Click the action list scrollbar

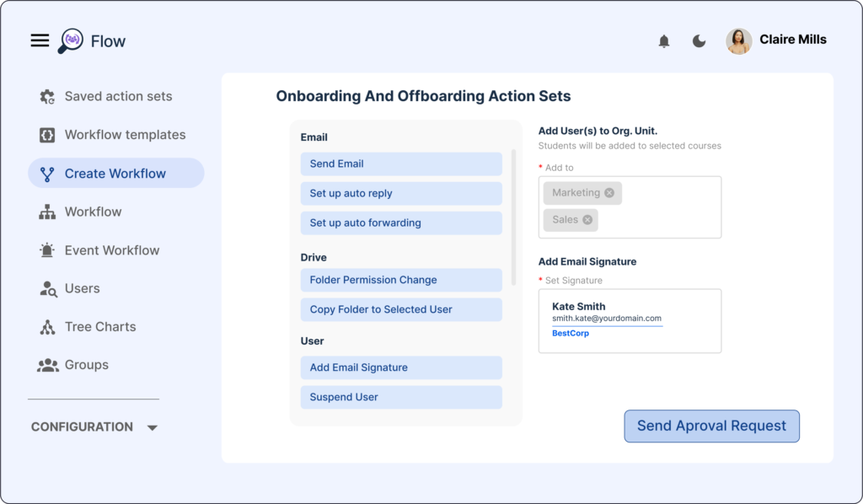tap(513, 217)
